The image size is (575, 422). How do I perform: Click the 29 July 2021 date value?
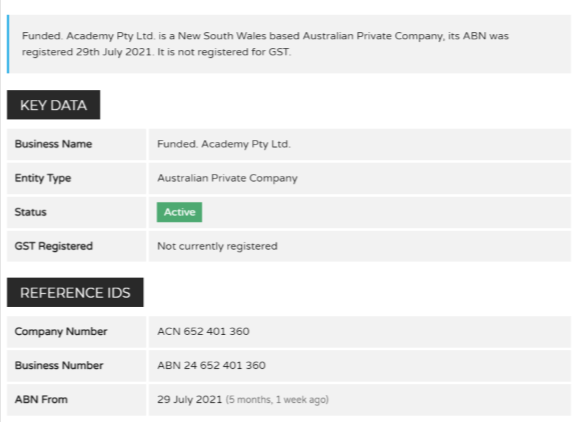pyautogui.click(x=190, y=399)
